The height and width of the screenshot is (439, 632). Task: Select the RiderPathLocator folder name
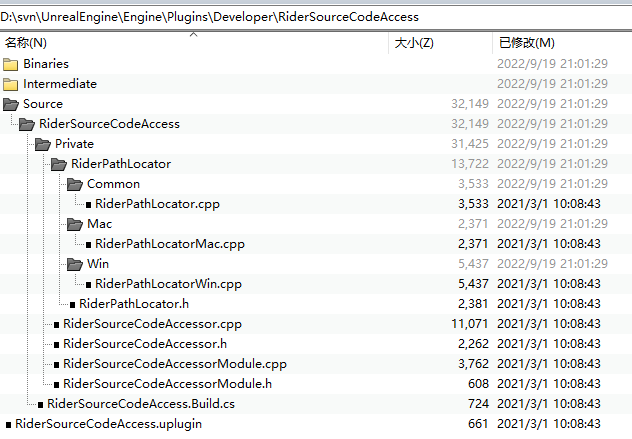121,164
